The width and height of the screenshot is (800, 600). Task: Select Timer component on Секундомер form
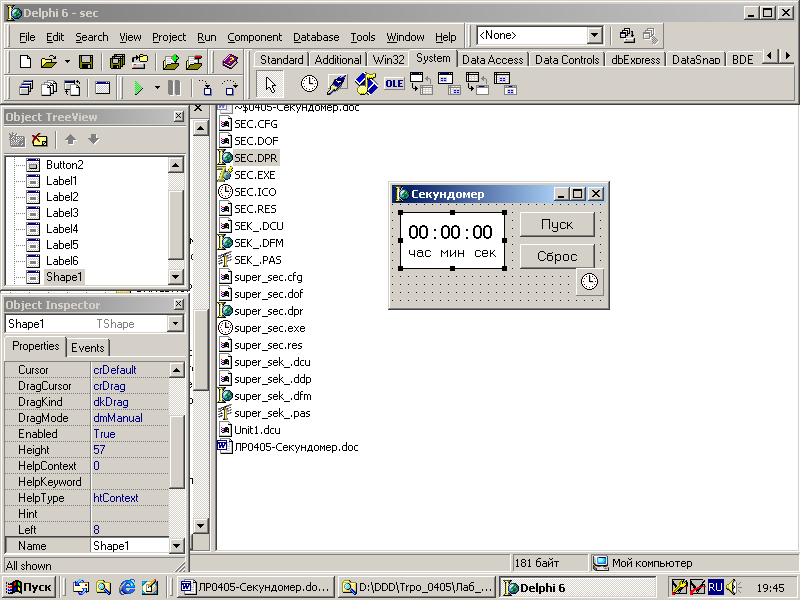(x=590, y=282)
